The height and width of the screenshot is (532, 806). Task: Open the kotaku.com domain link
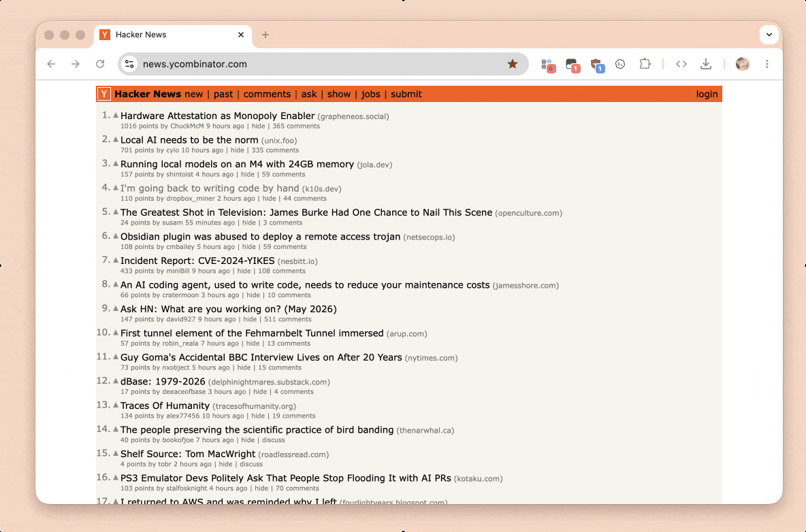[478, 478]
